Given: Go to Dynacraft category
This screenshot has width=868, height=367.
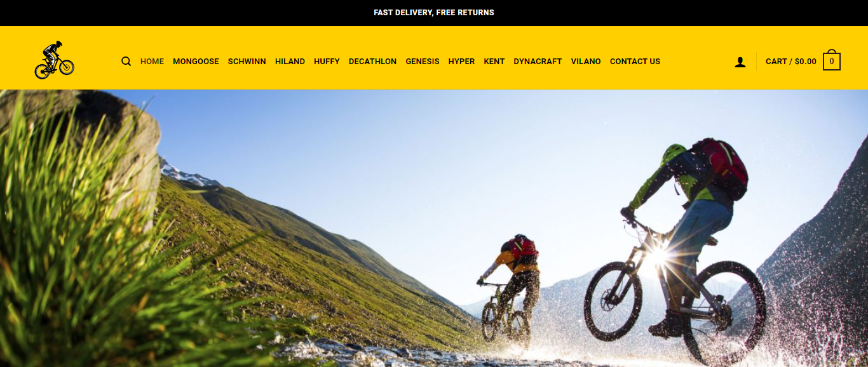Looking at the screenshot, I should pos(538,62).
